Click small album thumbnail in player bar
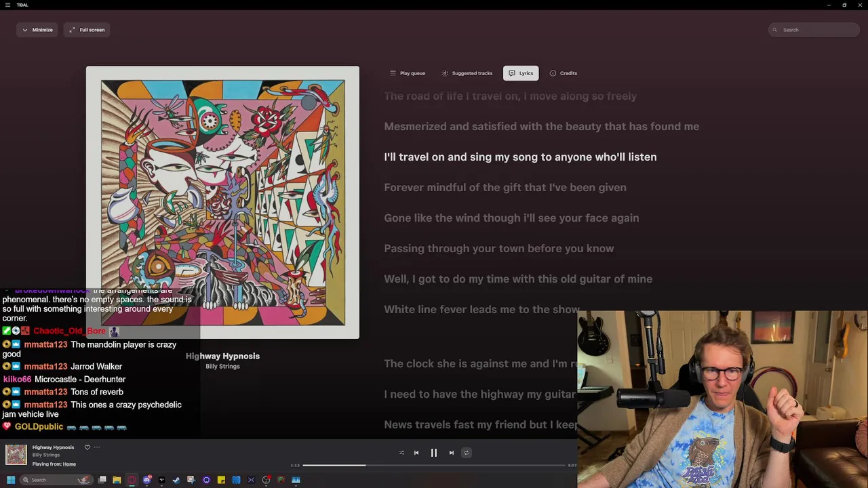868x488 pixels. (16, 455)
